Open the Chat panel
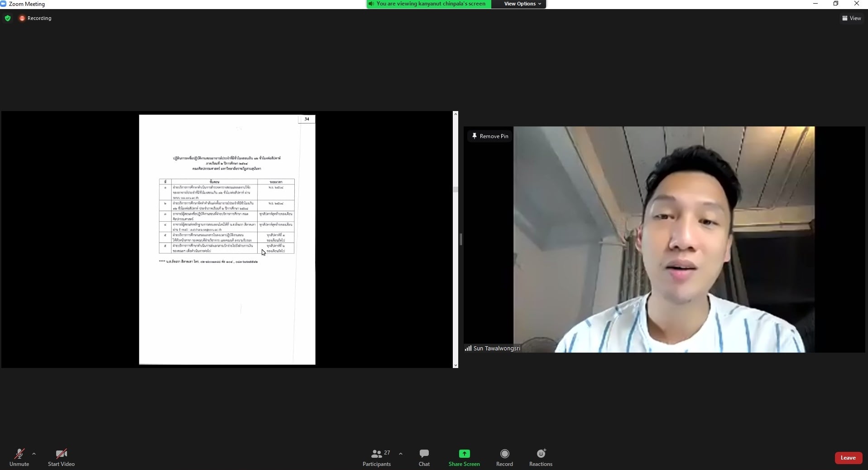 click(x=424, y=457)
